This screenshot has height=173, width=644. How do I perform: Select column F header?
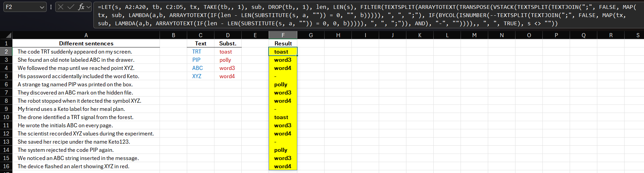pyautogui.click(x=283, y=35)
